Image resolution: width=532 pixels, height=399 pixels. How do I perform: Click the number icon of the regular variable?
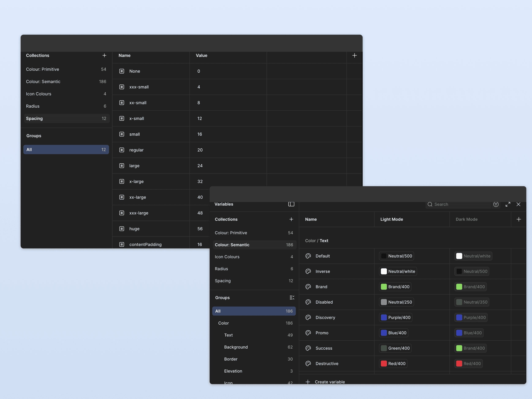pyautogui.click(x=122, y=150)
